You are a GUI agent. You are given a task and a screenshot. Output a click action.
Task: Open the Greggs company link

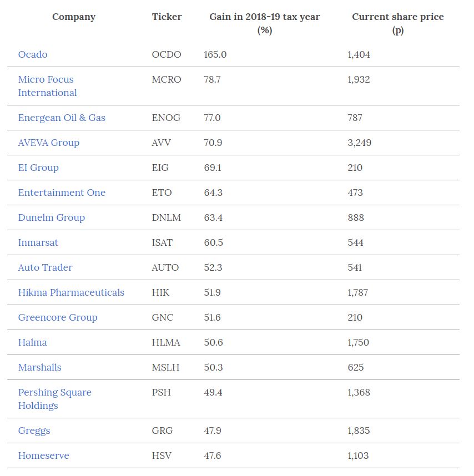click(34, 431)
